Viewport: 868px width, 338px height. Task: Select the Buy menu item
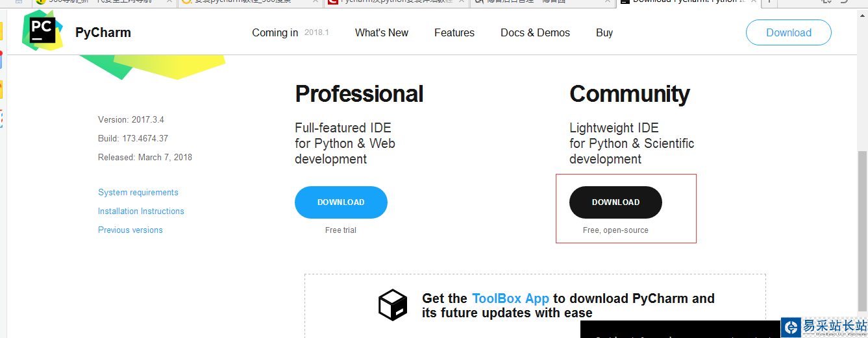pos(604,32)
